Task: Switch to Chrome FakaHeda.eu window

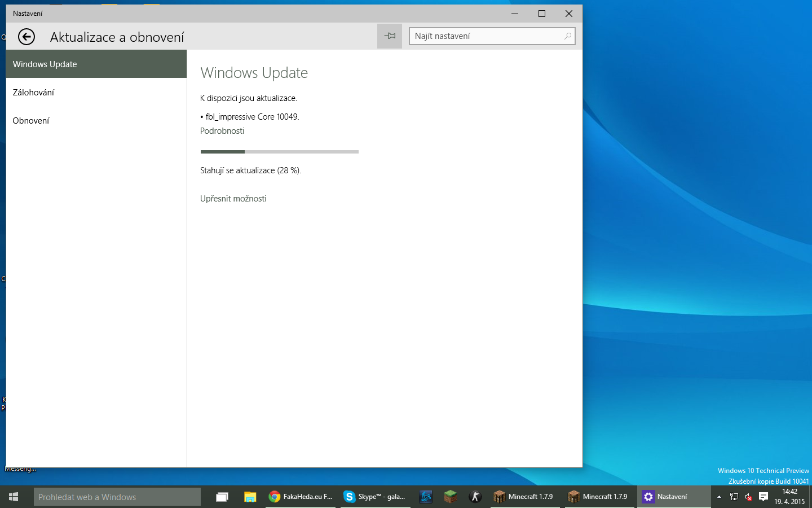Action: pyautogui.click(x=301, y=497)
